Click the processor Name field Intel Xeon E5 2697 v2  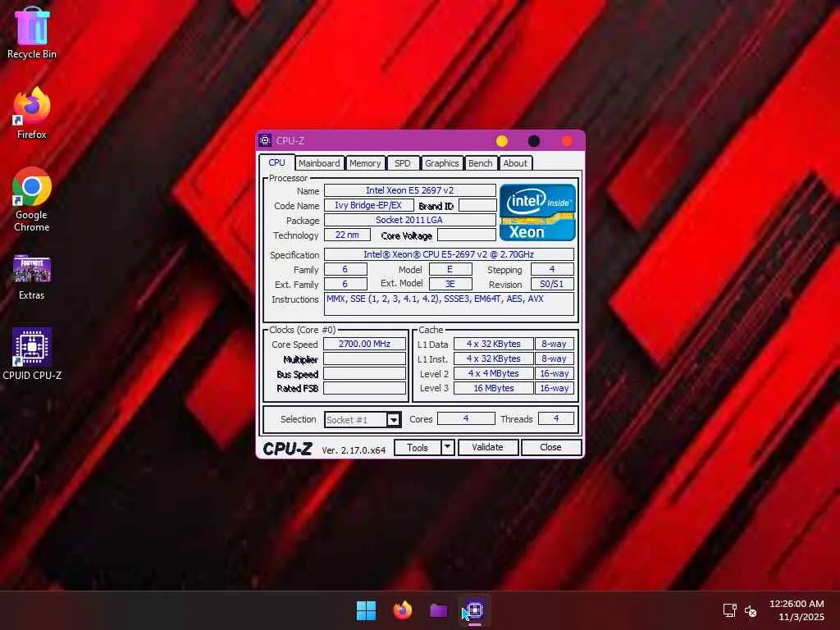pyautogui.click(x=410, y=190)
